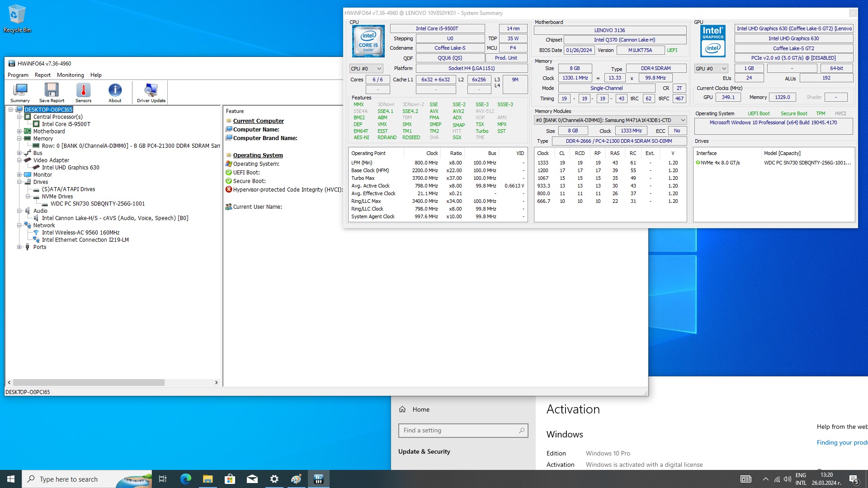Select Intel Core i5-9500T tree item

point(66,124)
